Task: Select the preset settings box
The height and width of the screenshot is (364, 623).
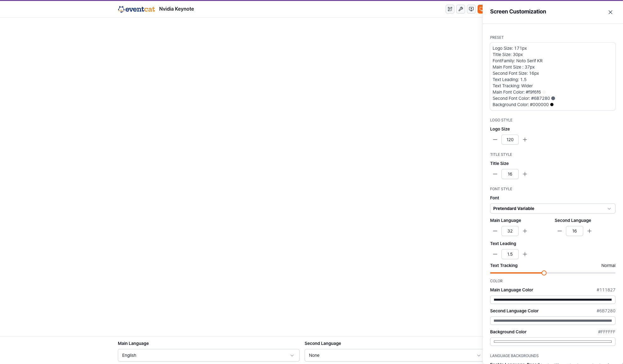Action: pyautogui.click(x=552, y=76)
